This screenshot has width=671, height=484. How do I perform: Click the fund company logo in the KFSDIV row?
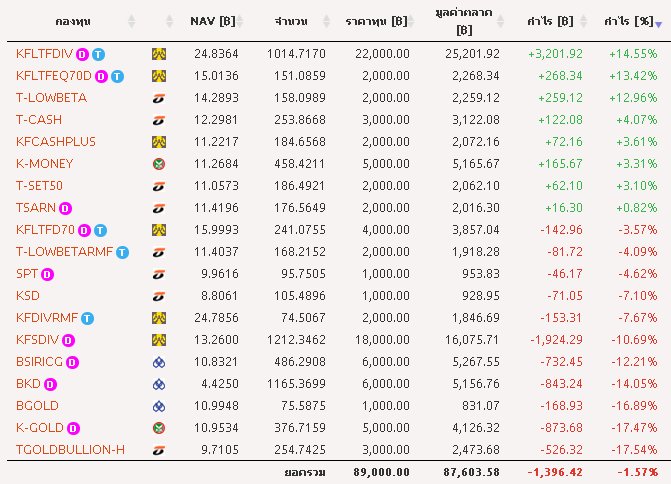[159, 340]
